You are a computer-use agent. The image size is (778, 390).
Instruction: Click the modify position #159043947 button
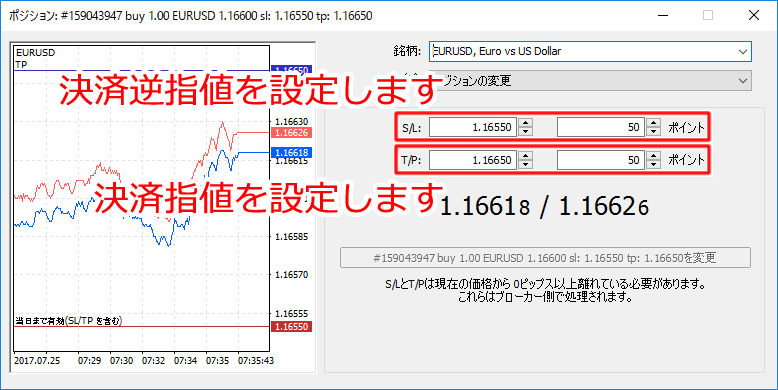545,258
